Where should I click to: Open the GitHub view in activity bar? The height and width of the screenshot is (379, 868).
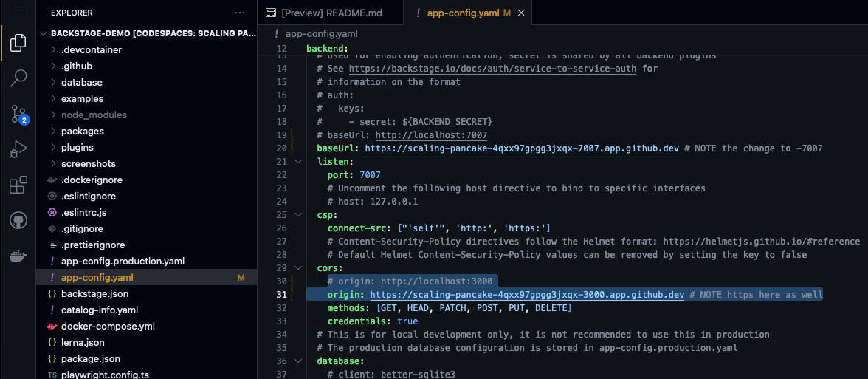tap(18, 221)
